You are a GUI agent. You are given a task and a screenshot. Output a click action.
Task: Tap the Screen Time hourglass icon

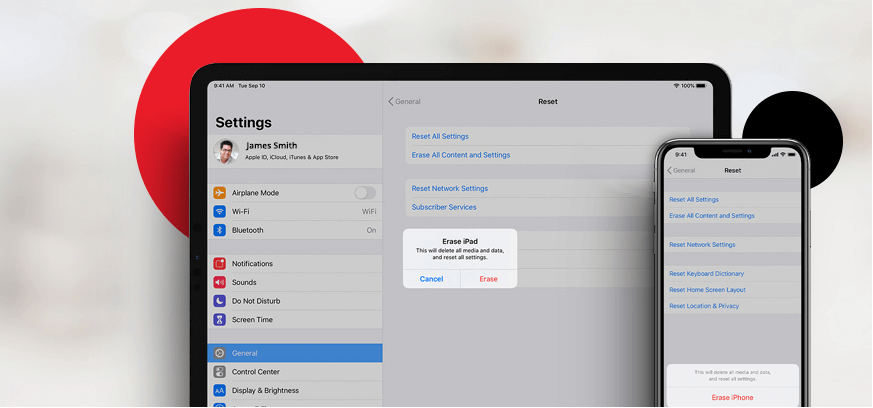click(x=219, y=319)
